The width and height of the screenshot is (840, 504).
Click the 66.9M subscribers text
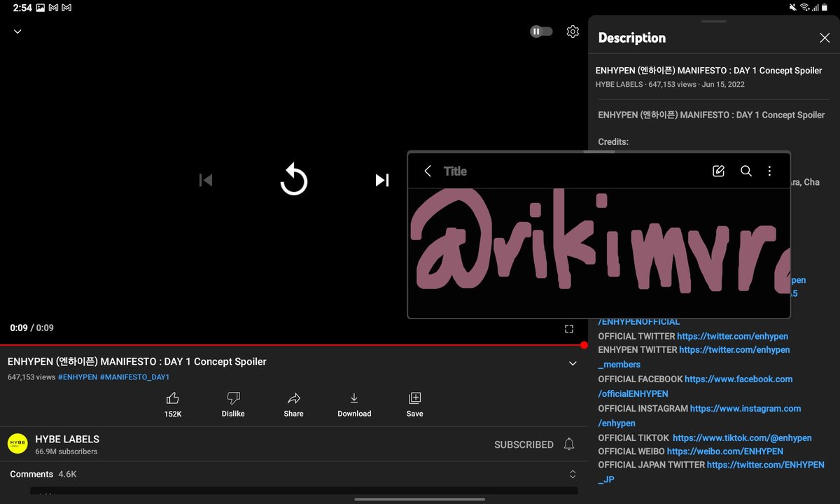click(66, 451)
